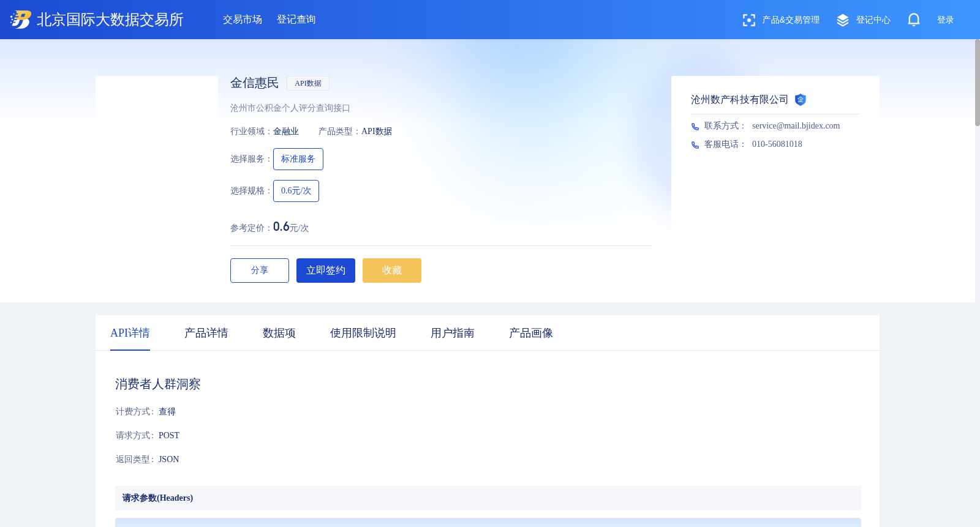Click phone icon beside 客服电话
Viewport: 980px width, 527px height.
click(x=695, y=145)
